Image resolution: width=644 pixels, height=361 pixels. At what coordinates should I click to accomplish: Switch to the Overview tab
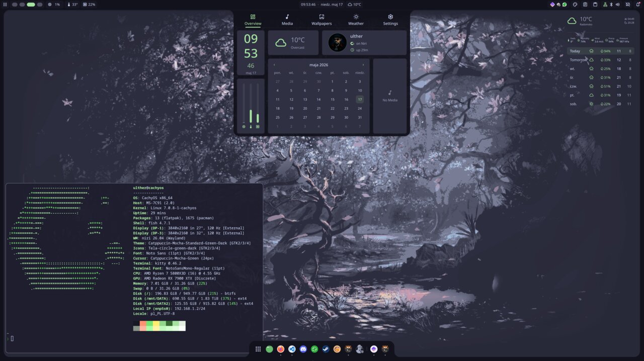pyautogui.click(x=253, y=20)
